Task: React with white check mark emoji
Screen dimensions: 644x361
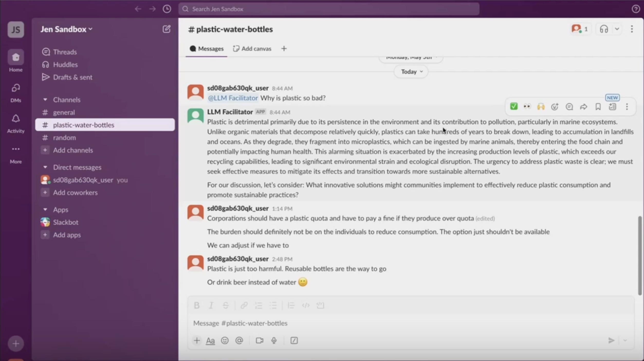Action: [x=514, y=106]
